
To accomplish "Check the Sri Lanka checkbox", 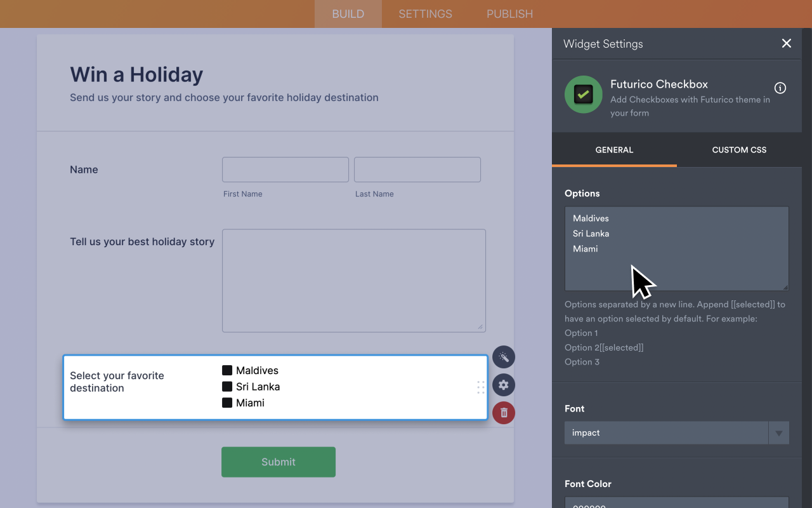I will pyautogui.click(x=227, y=386).
